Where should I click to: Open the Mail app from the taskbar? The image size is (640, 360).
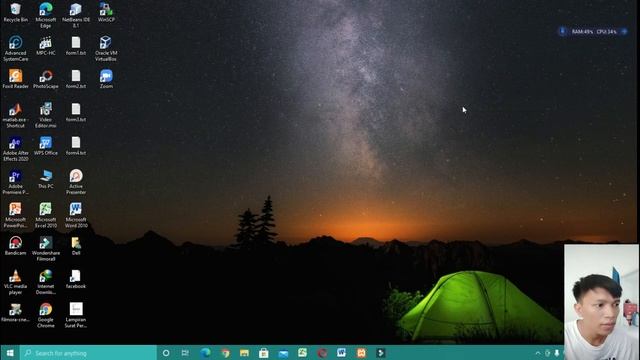pyautogui.click(x=283, y=353)
